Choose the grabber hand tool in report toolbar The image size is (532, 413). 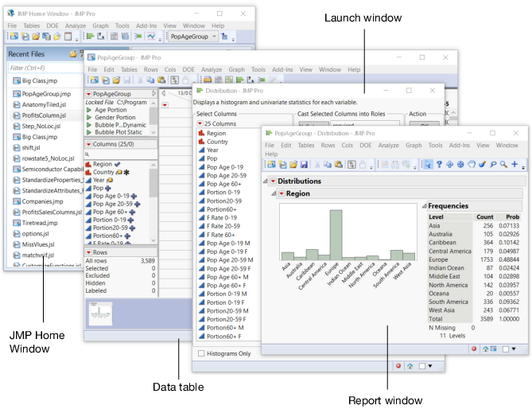click(x=472, y=165)
